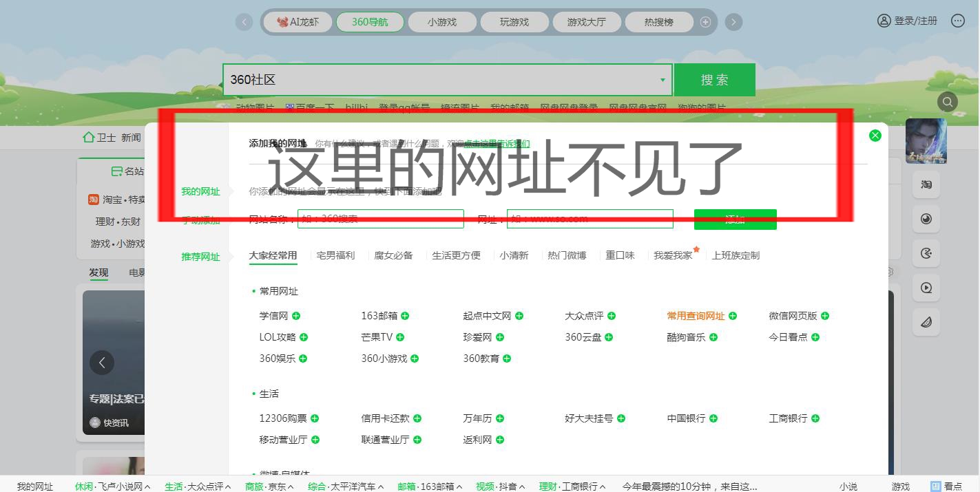Open the 小游戏 top tab
This screenshot has height=492, width=980.
point(442,22)
